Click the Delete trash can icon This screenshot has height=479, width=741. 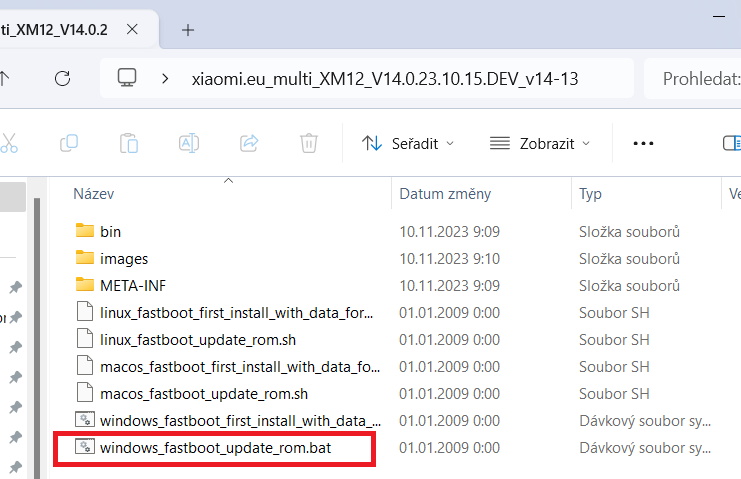tap(310, 143)
